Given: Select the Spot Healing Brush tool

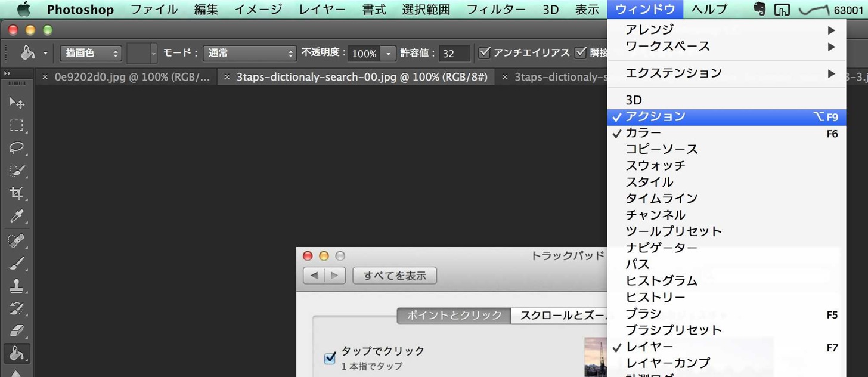Looking at the screenshot, I should coord(17,241).
